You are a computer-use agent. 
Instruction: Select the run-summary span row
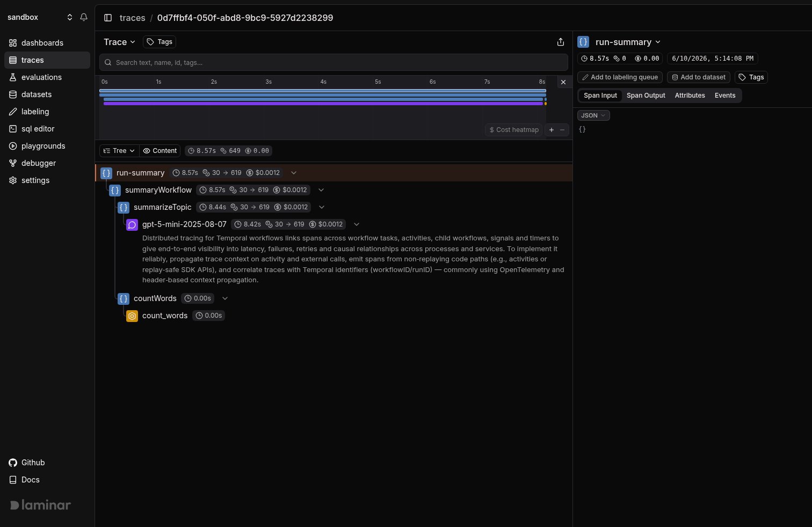[334, 173]
